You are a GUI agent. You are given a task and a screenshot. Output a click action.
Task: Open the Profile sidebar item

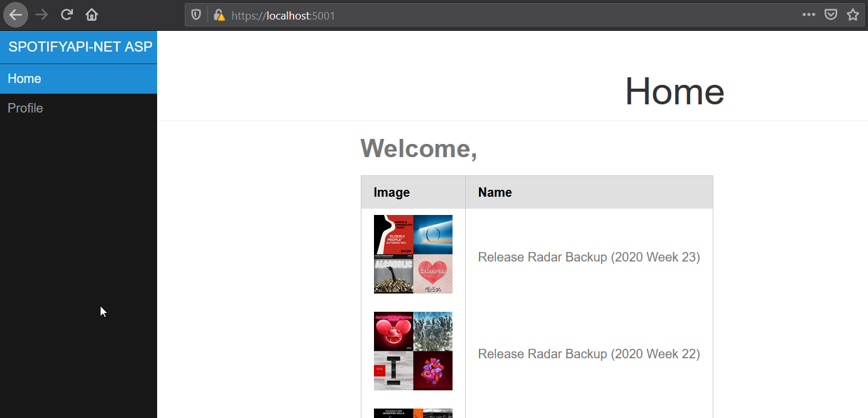pyautogui.click(x=79, y=108)
